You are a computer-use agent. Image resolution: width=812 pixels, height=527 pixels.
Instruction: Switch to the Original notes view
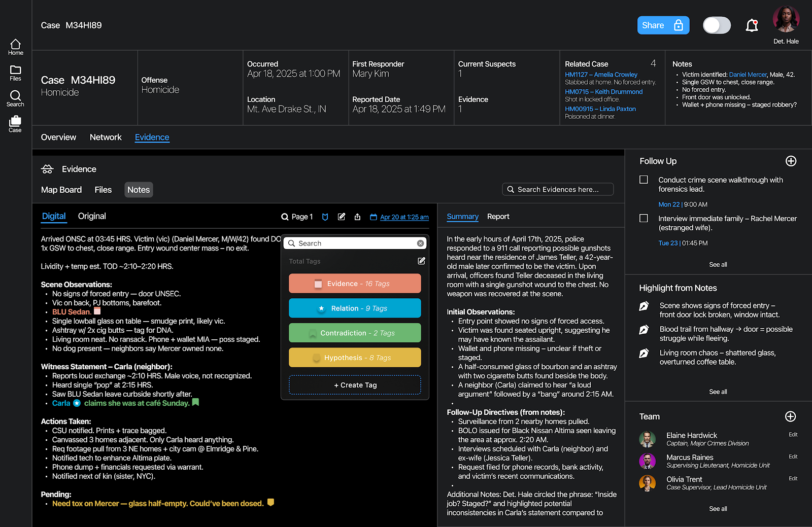[x=92, y=216]
